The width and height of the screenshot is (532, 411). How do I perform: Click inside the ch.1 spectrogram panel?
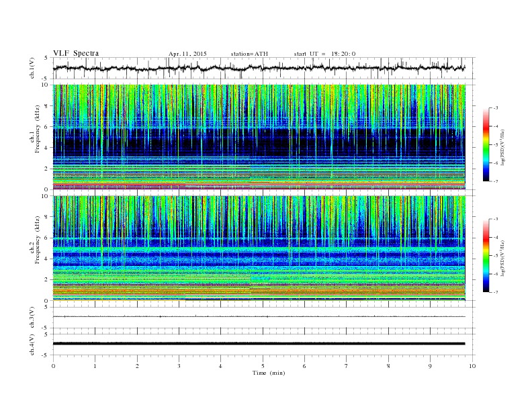(x=259, y=137)
